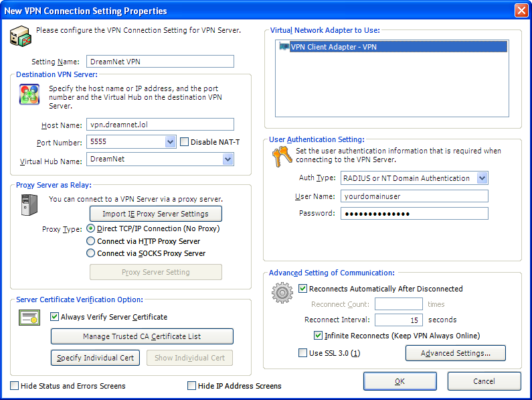Toggle Always Verify Server Certificate
Screen dimensions: 532x400
(54, 317)
